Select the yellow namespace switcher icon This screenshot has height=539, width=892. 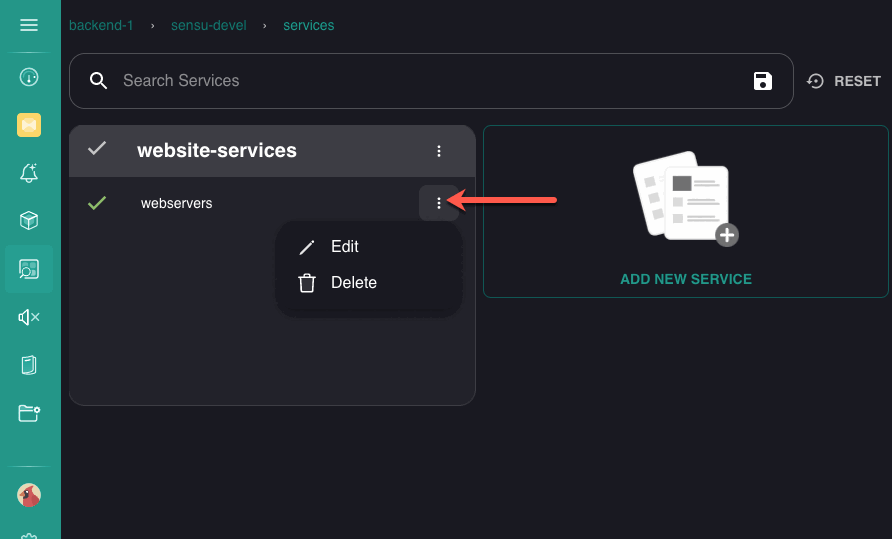click(x=29, y=125)
